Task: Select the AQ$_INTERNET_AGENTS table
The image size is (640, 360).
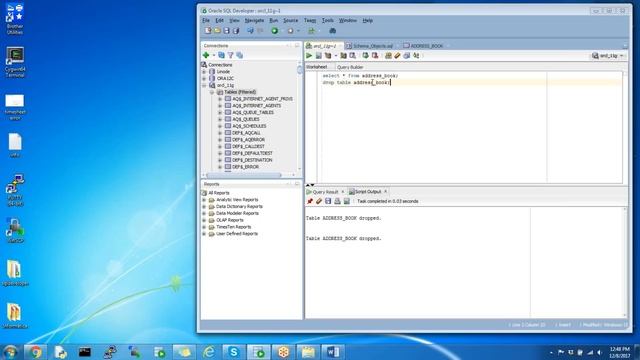Action: (257, 106)
